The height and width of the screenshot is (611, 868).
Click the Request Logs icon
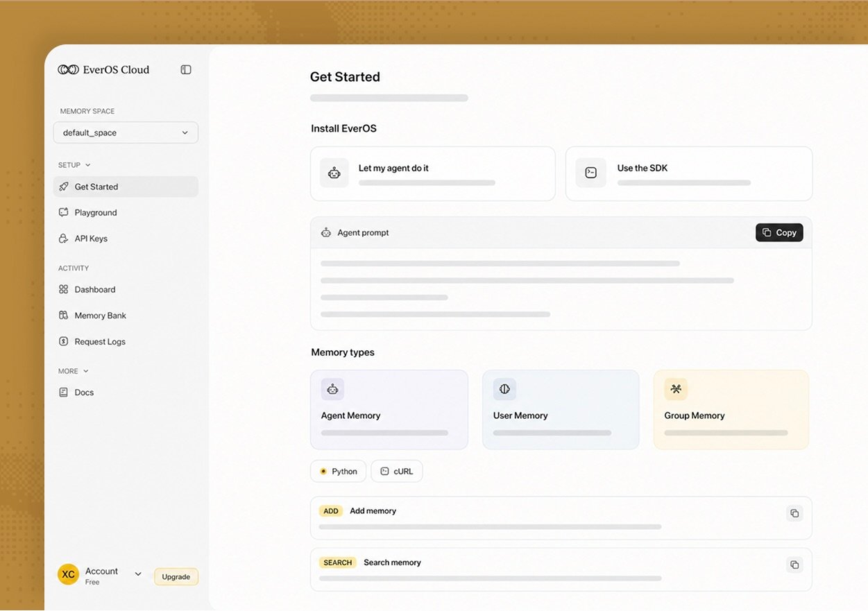click(x=64, y=341)
